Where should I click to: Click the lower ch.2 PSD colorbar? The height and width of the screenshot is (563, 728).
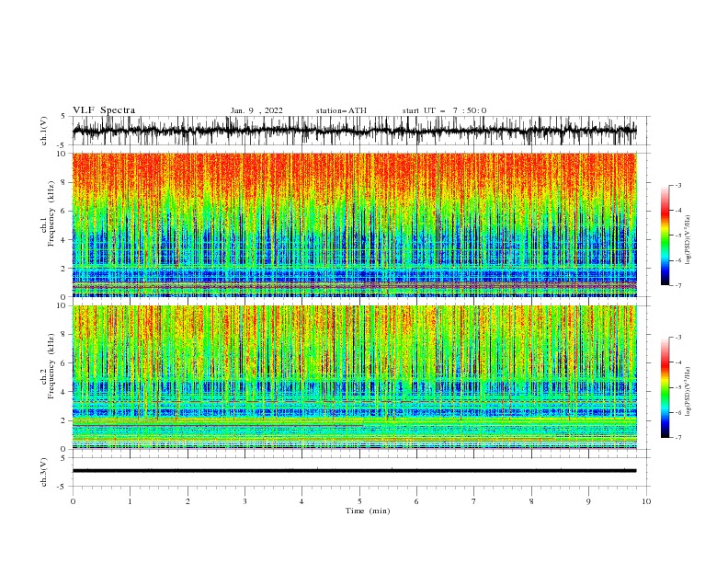click(665, 387)
